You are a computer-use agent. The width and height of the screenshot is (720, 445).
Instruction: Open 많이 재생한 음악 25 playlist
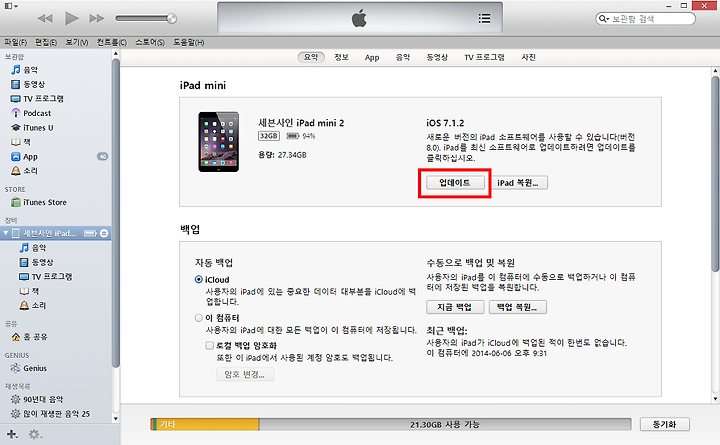coord(56,414)
